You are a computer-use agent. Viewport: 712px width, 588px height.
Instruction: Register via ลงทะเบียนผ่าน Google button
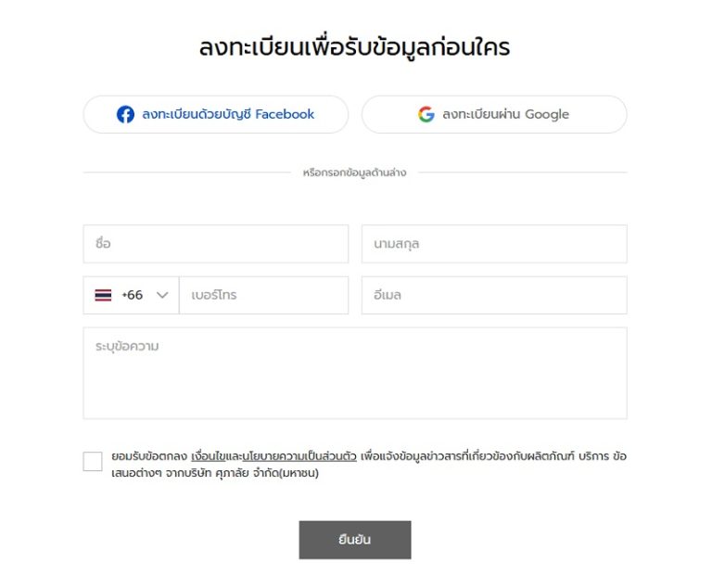point(494,114)
